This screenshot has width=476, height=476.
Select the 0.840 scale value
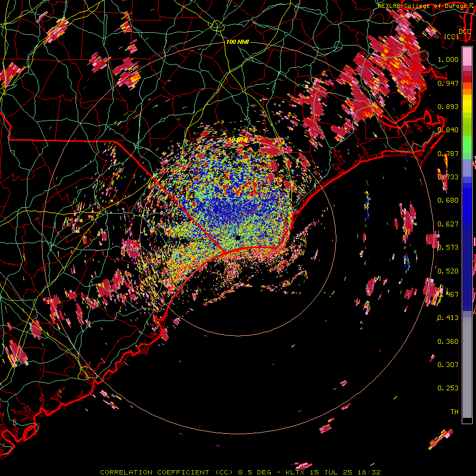(448, 130)
